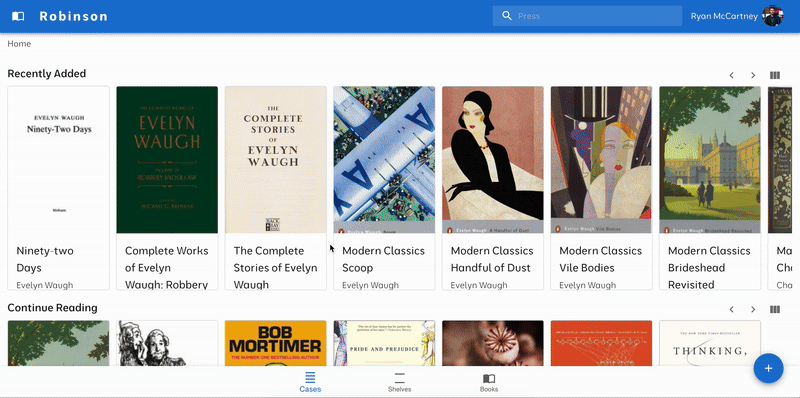Screen dimensions: 800x398
Task: Open the Handful of Dust cover
Action: tap(493, 160)
